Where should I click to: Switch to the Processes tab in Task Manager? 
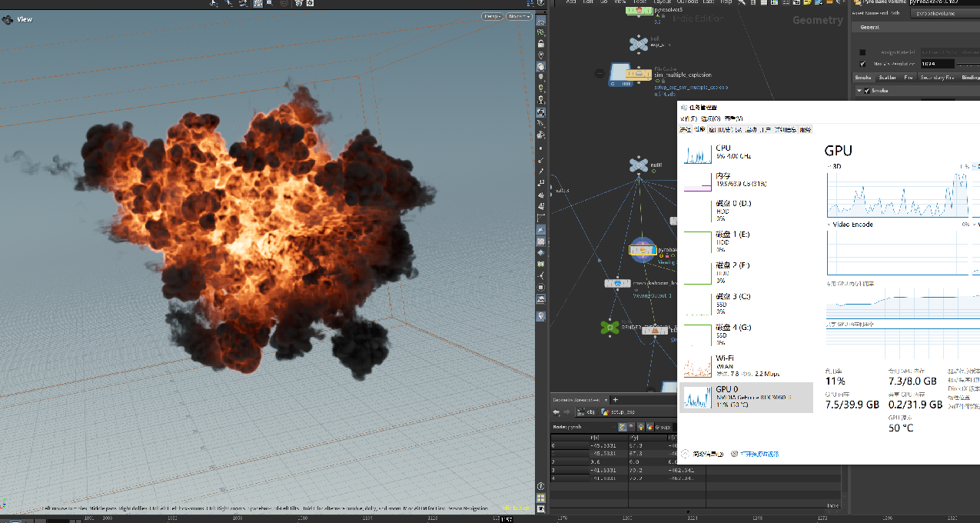click(686, 130)
